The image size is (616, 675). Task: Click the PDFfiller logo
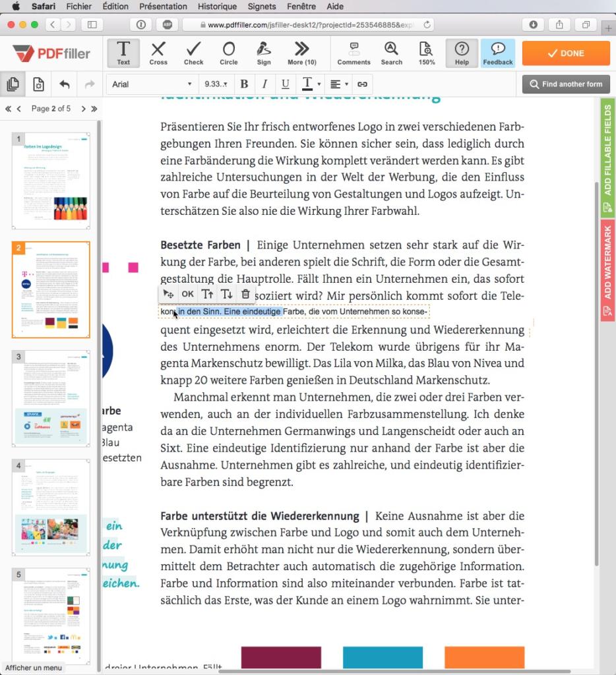point(51,53)
